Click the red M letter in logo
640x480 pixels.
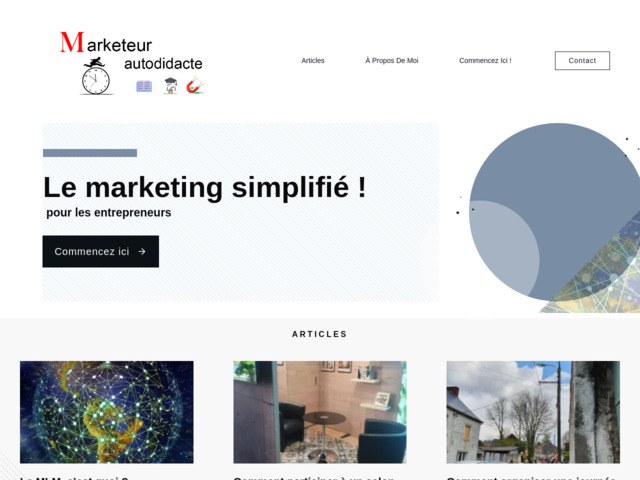(x=72, y=42)
